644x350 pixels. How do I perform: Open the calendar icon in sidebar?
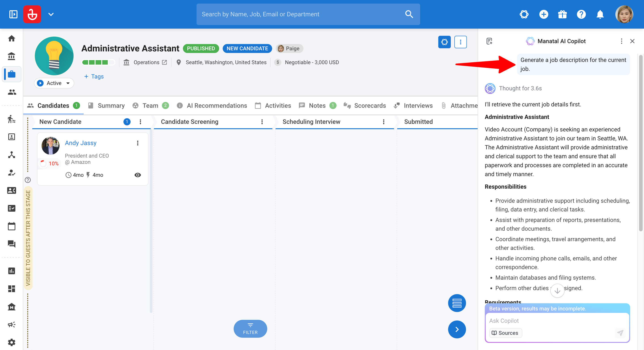tap(11, 226)
